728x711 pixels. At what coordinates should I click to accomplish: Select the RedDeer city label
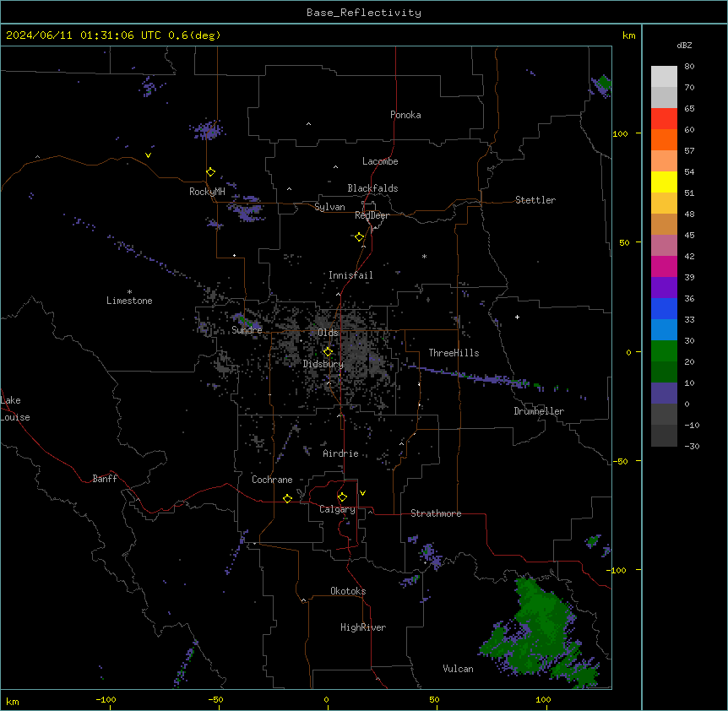coord(372,215)
